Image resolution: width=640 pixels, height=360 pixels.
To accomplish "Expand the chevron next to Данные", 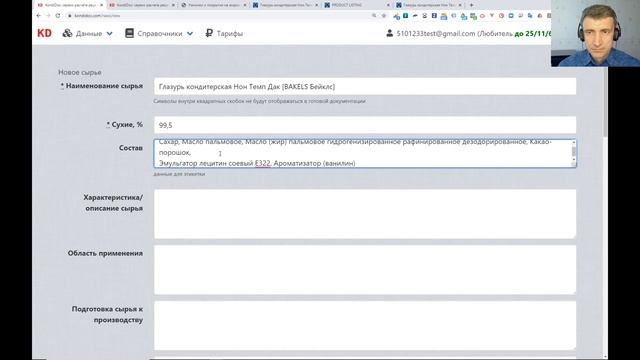I will 109,34.
